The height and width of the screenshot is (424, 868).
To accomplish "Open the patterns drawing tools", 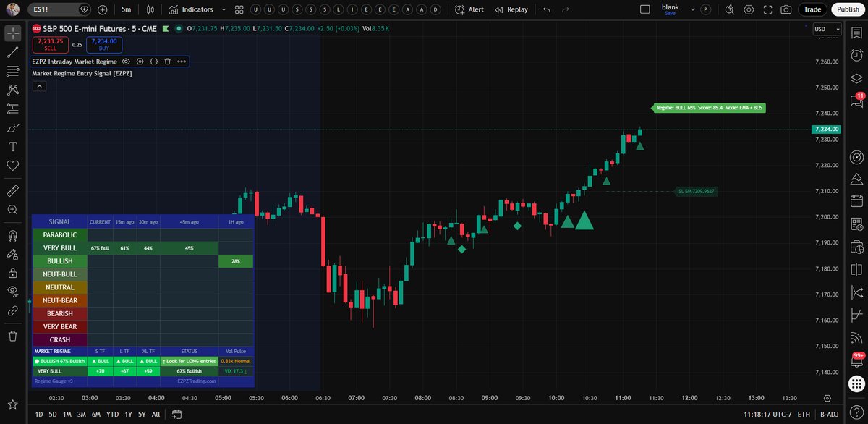I will [x=12, y=90].
